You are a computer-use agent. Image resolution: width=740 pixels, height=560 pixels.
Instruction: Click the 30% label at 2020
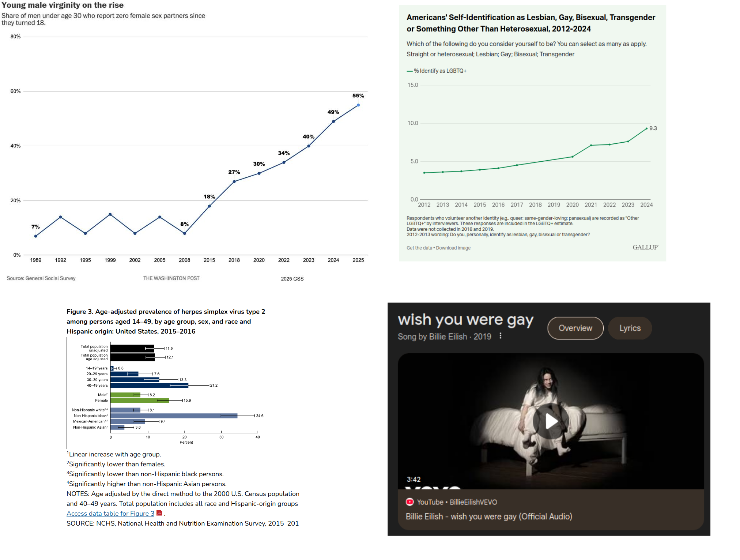[259, 164]
